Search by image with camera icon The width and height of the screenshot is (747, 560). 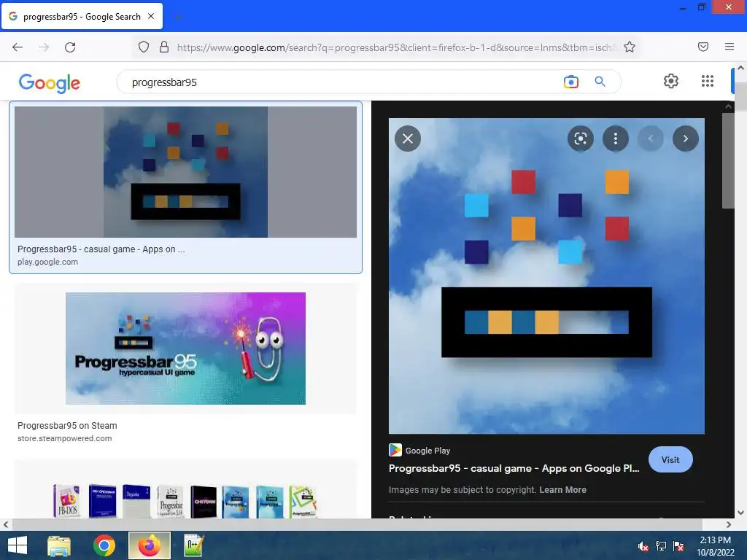tap(570, 82)
